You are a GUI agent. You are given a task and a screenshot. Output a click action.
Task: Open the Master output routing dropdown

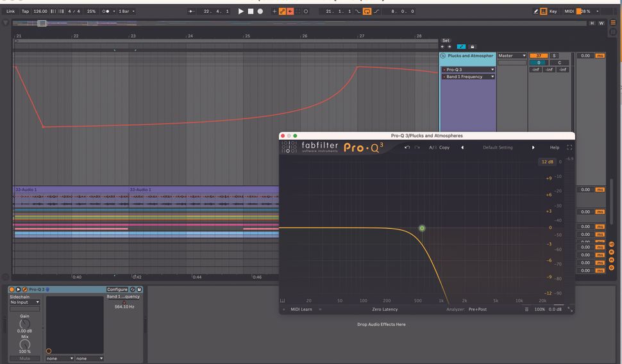(x=512, y=56)
